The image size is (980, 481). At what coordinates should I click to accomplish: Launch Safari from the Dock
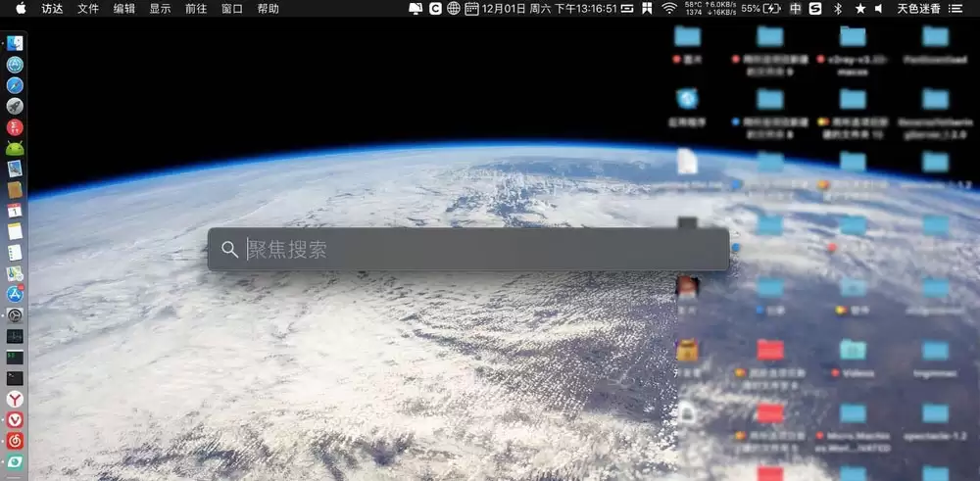point(15,85)
